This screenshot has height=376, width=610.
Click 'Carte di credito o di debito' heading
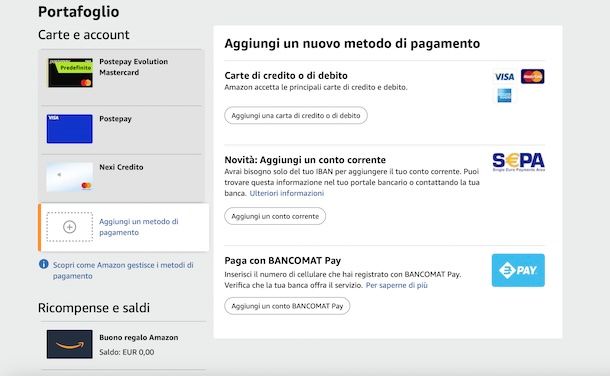pyautogui.click(x=286, y=75)
